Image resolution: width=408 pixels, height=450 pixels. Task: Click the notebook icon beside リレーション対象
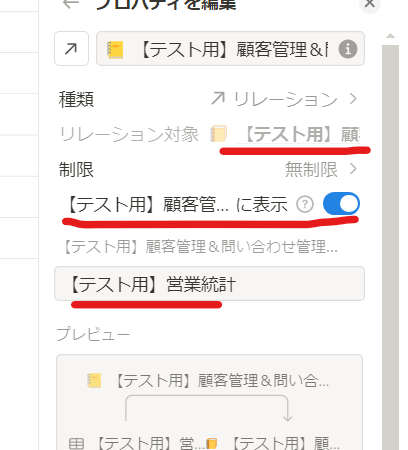pos(218,134)
